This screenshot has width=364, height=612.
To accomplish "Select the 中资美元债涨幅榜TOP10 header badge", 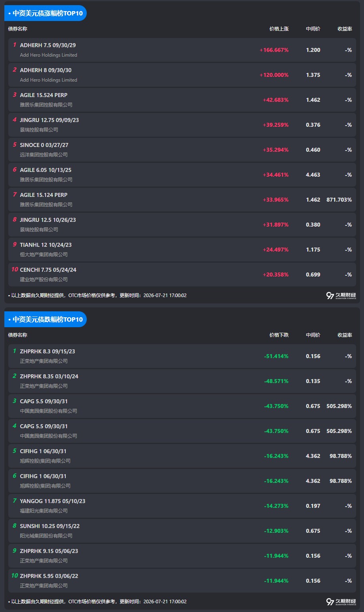I will click(46, 13).
